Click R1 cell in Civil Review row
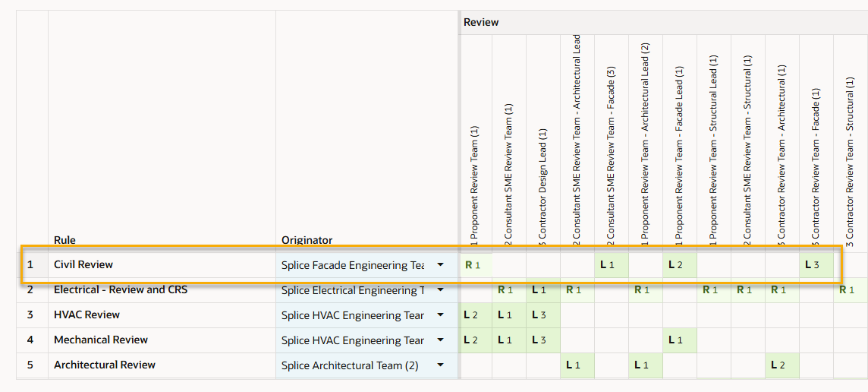 pos(475,265)
